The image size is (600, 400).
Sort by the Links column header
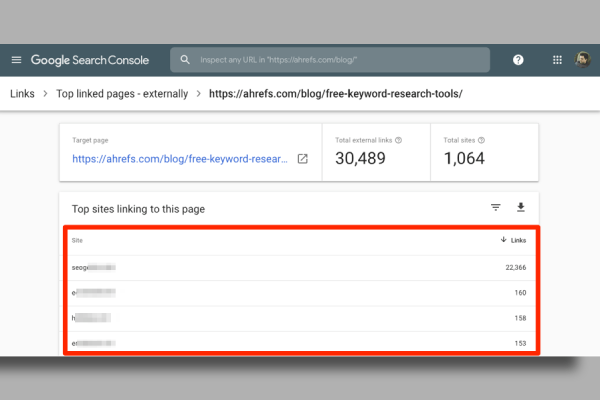click(x=514, y=240)
